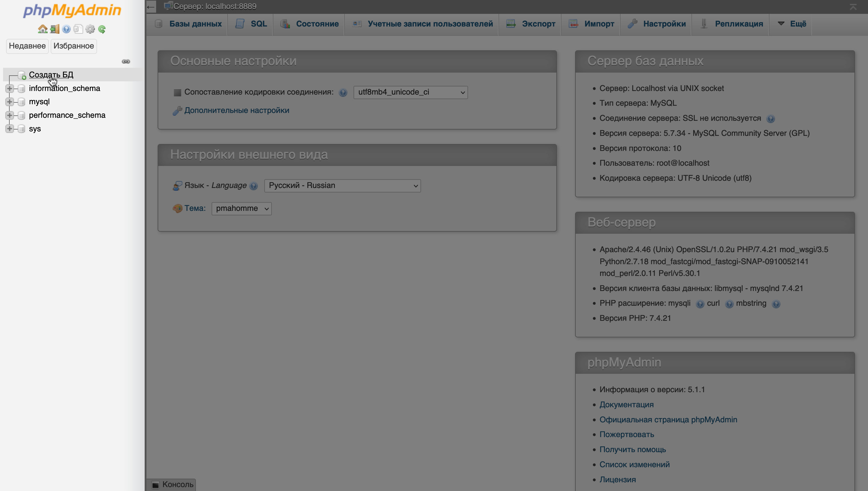
Task: Expand the performance_schema database tree node
Action: 9,115
